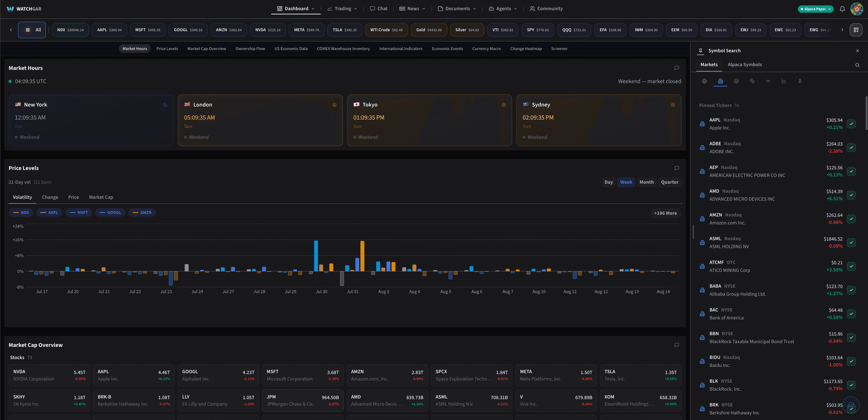Select the layers ETF filter icon
Viewport: 868px width, 420px height.
click(736, 81)
